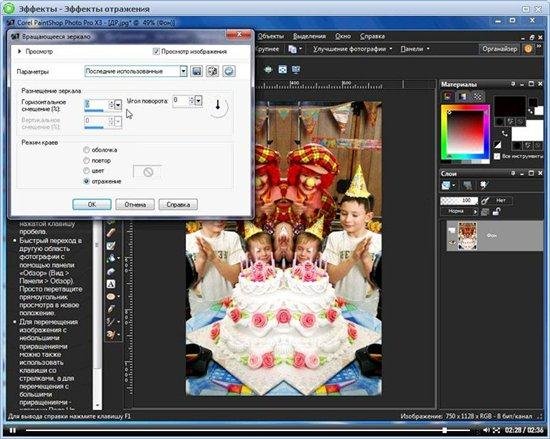This screenshot has height=439, width=550.
Task: Click the Фон layer thumbnail
Action: point(467,235)
